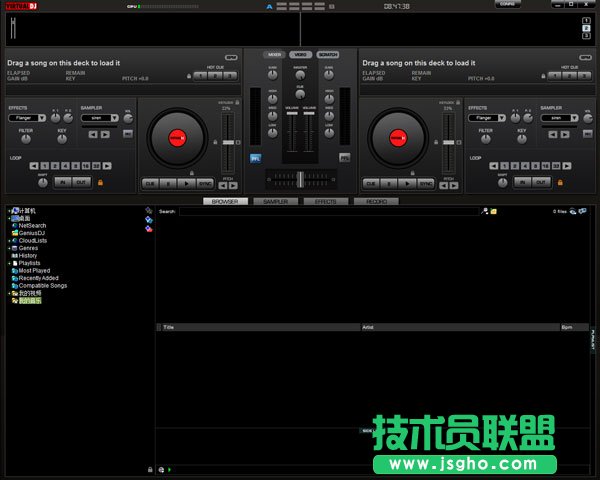This screenshot has height=480, width=600.
Task: Toggle the BPM button on left deck
Action: pyautogui.click(x=231, y=57)
